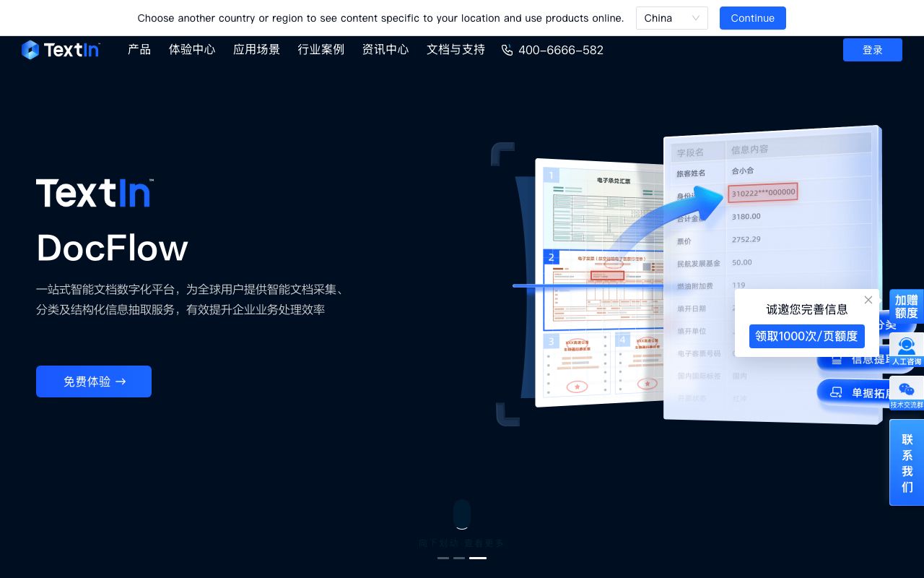Open the 行业案例 menu item
This screenshot has height=578, width=924.
(321, 50)
